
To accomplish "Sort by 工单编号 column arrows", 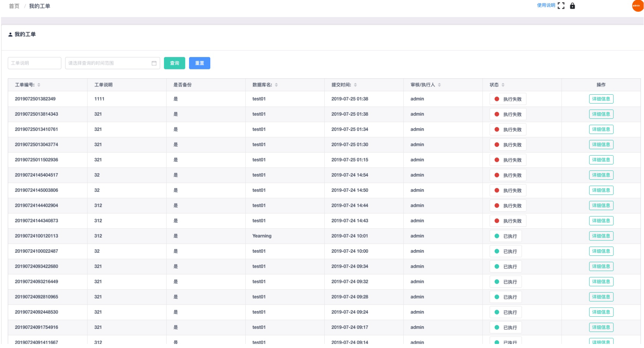I will point(39,85).
